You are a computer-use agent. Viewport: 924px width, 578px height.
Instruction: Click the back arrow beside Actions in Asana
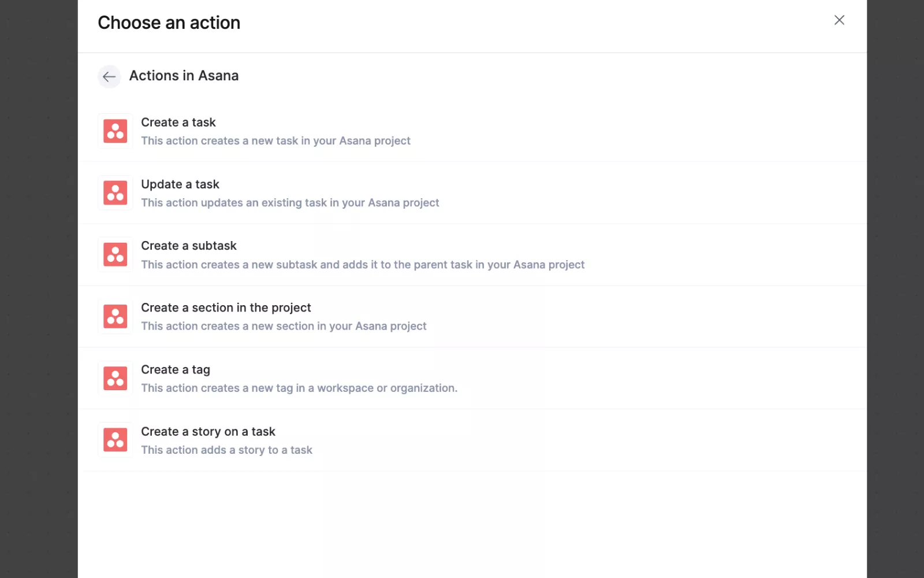coord(109,76)
